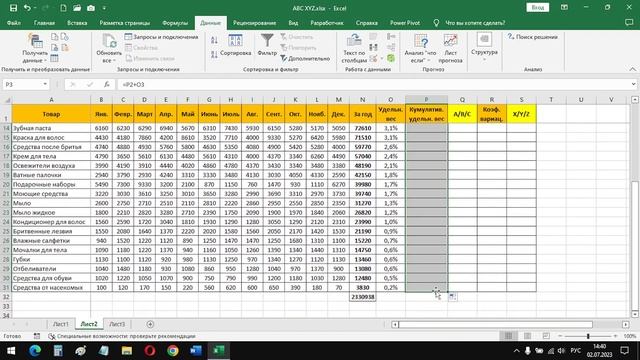Viewport: 640px width, 360px height.
Task: Open the File tab (Файл)
Action: point(13,23)
